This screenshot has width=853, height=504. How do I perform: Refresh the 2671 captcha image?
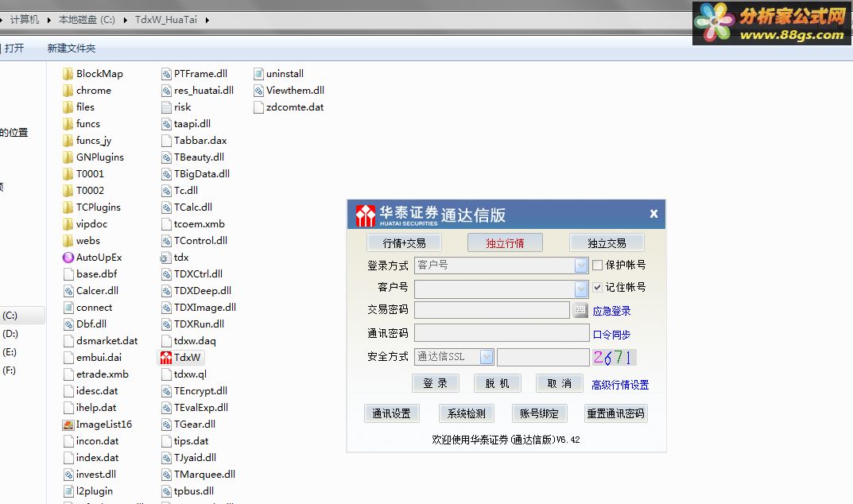[x=615, y=357]
